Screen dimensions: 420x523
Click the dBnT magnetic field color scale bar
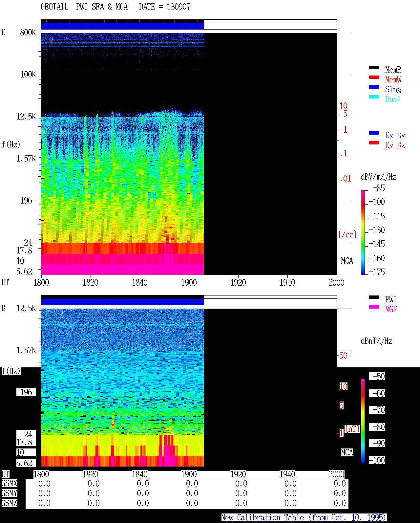click(363, 421)
